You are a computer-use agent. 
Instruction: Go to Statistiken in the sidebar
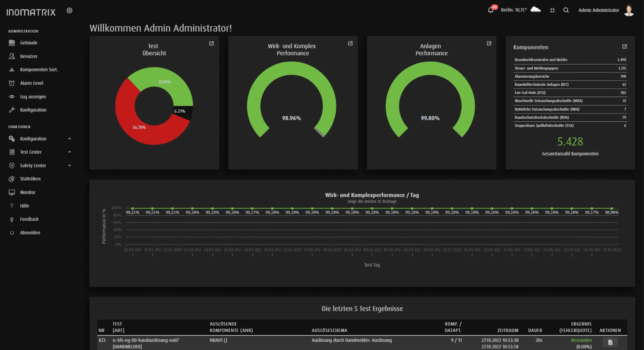pyautogui.click(x=30, y=179)
